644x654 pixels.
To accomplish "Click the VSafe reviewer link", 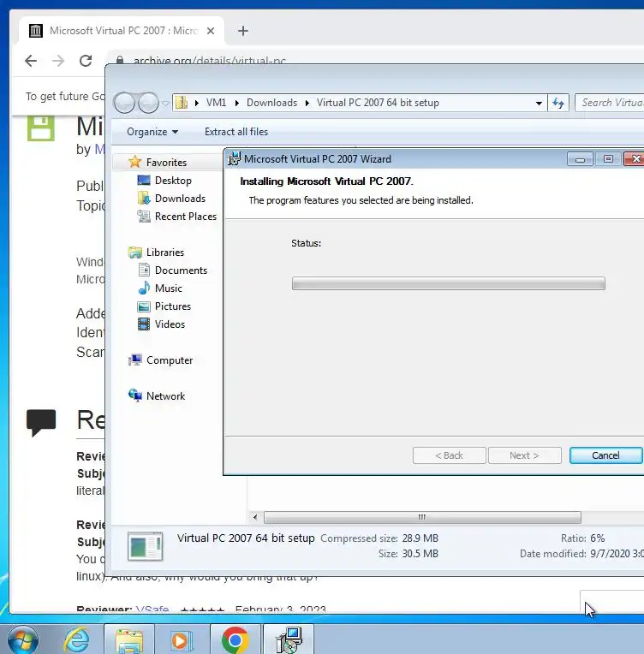I will pyautogui.click(x=152, y=609).
